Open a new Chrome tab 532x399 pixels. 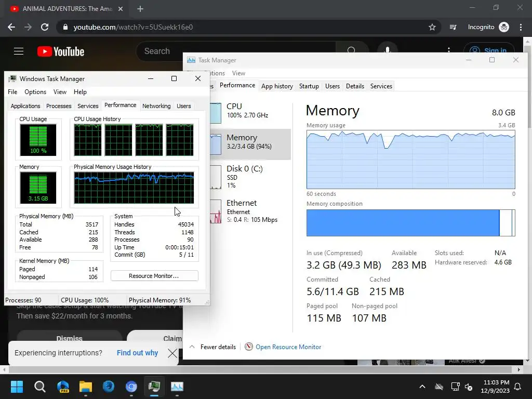(x=140, y=9)
